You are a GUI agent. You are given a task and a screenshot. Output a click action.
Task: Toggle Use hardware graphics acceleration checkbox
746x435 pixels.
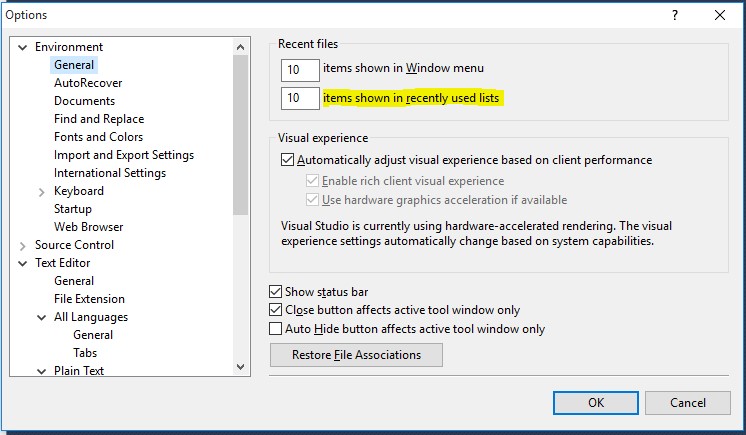312,200
